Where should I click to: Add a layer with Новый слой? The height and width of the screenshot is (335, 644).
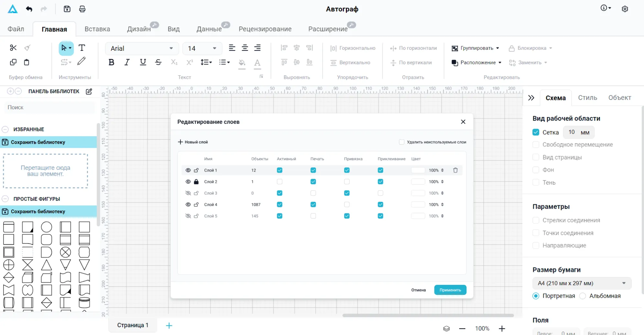point(193,142)
